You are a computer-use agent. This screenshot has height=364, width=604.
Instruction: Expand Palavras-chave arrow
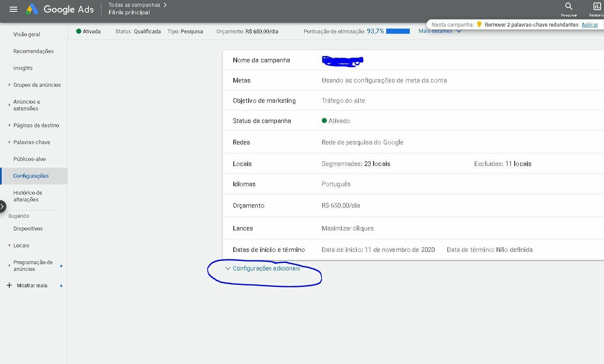point(9,142)
